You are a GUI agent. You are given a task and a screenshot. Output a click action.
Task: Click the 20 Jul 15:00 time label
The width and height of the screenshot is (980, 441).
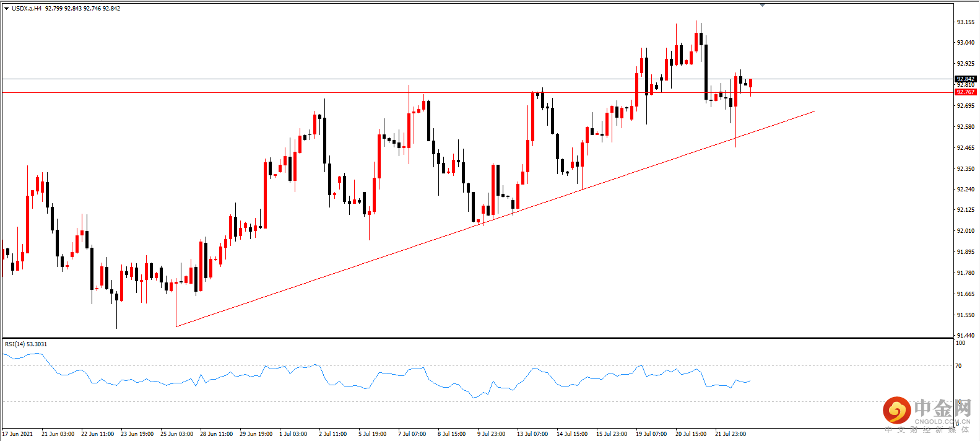pos(691,434)
